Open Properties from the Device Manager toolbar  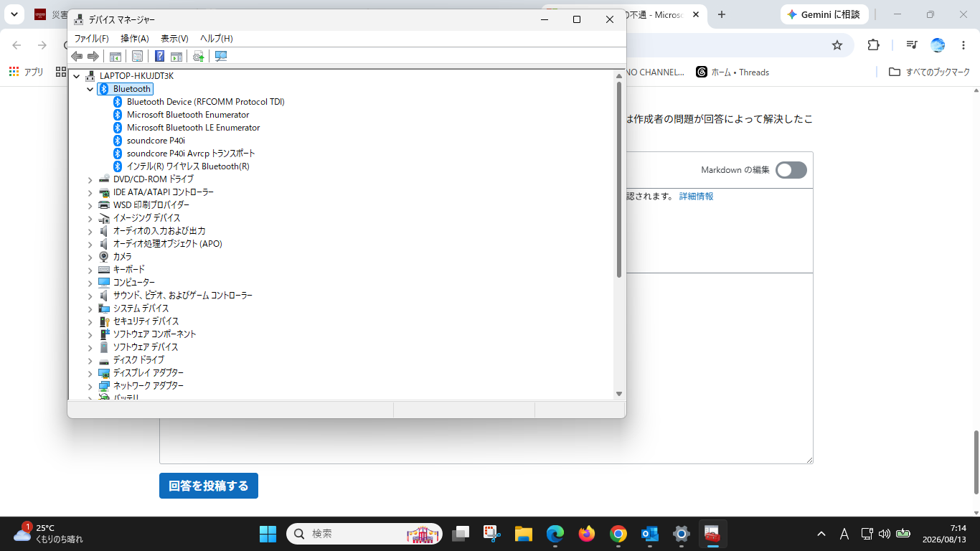pyautogui.click(x=137, y=56)
